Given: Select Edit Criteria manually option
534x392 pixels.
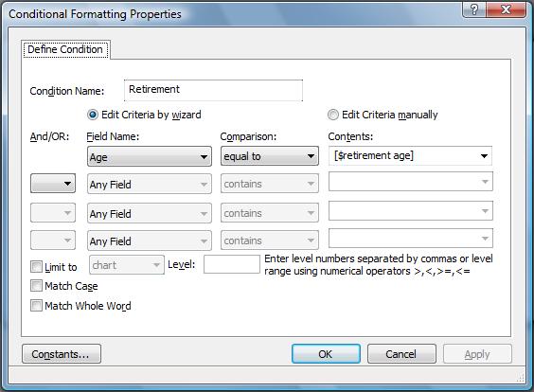Looking at the screenshot, I should [332, 115].
